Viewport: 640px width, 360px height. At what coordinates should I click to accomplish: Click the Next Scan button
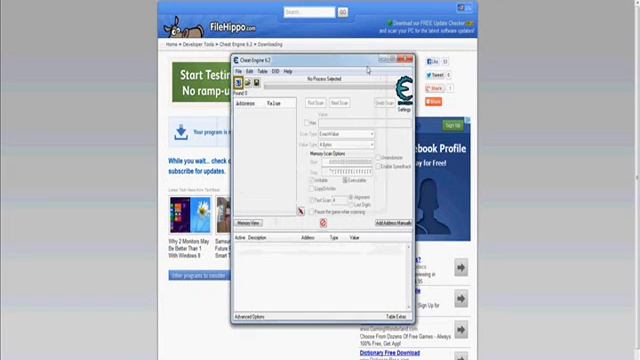pyautogui.click(x=339, y=103)
